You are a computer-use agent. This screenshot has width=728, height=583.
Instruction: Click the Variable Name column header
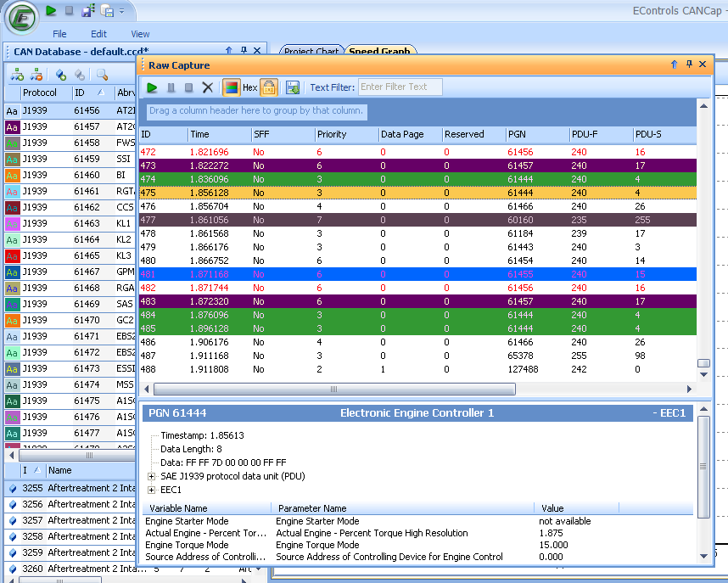coord(207,508)
